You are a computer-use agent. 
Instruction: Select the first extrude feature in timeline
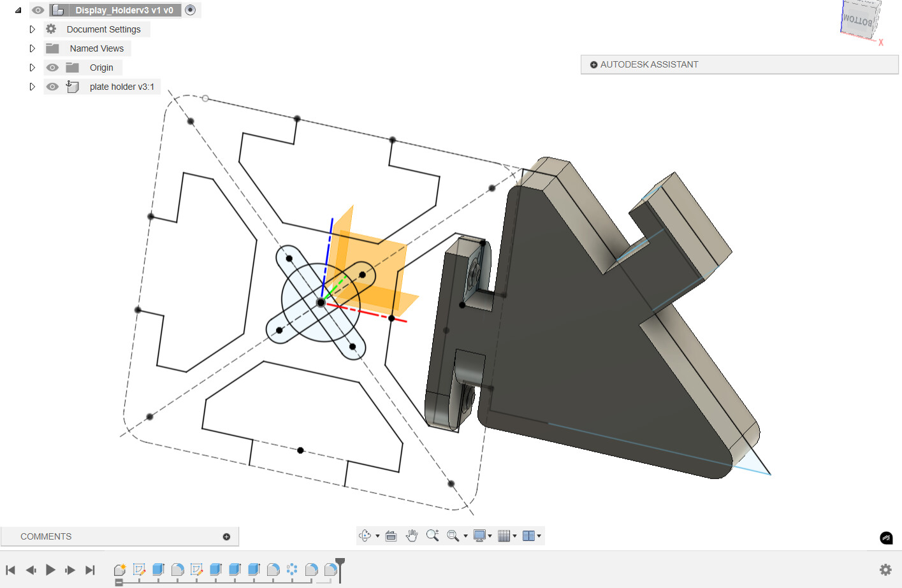(158, 570)
